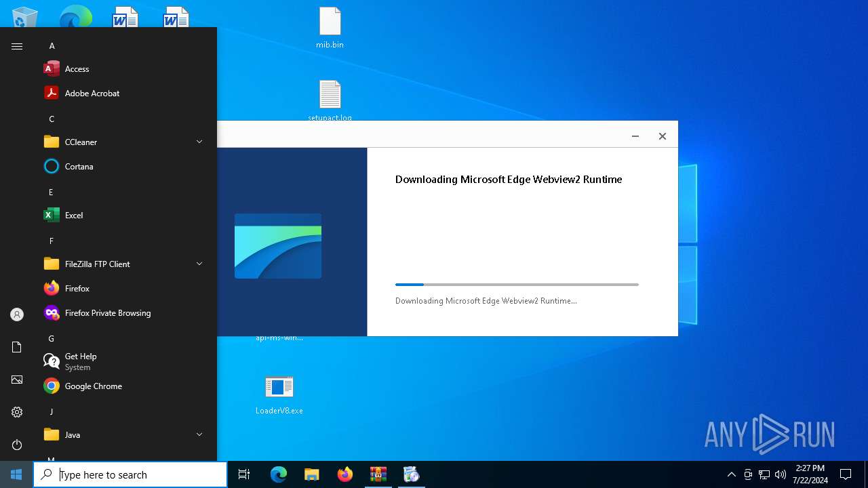Expand Start menu hamburger navigation
This screenshot has width=868, height=488.
click(17, 46)
